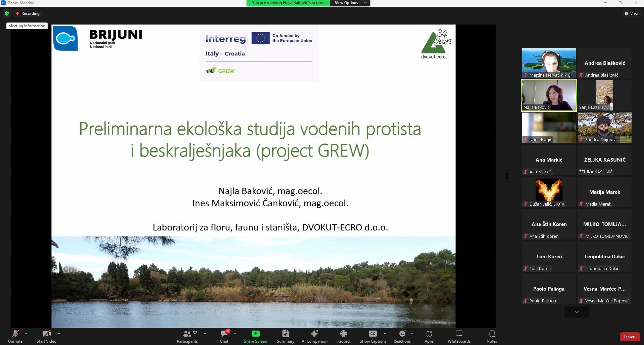Viewport: 644px width, 345px height.
Task: Open the View layout menu
Action: point(631,13)
